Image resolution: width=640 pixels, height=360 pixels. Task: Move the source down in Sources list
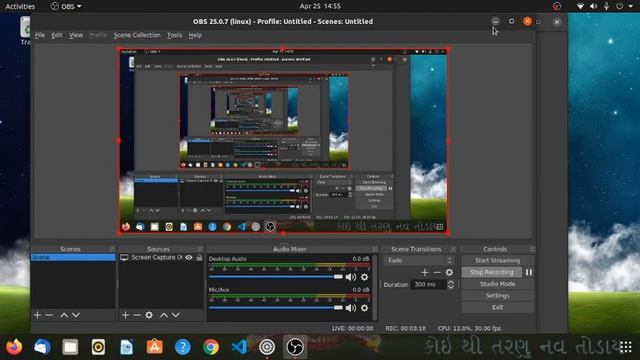pos(176,315)
